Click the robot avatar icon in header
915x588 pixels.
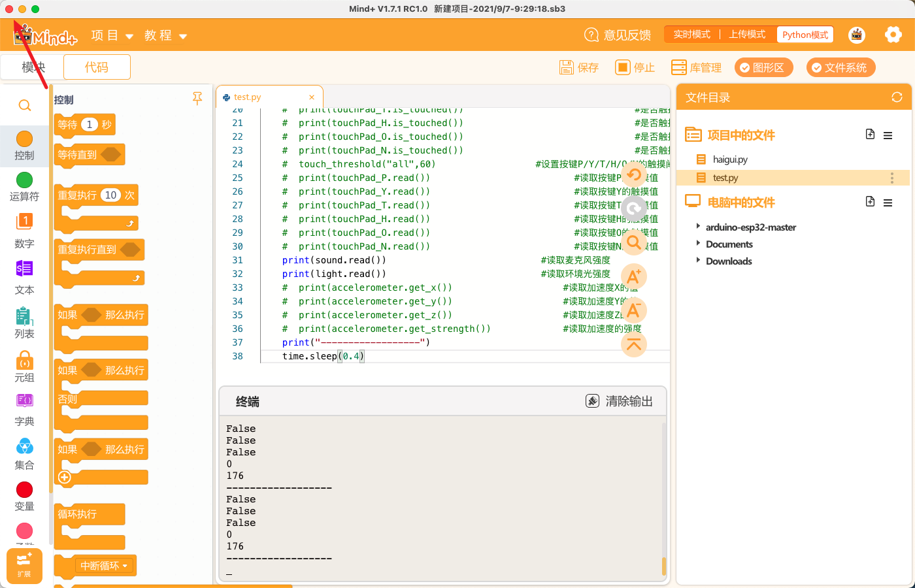click(x=857, y=35)
